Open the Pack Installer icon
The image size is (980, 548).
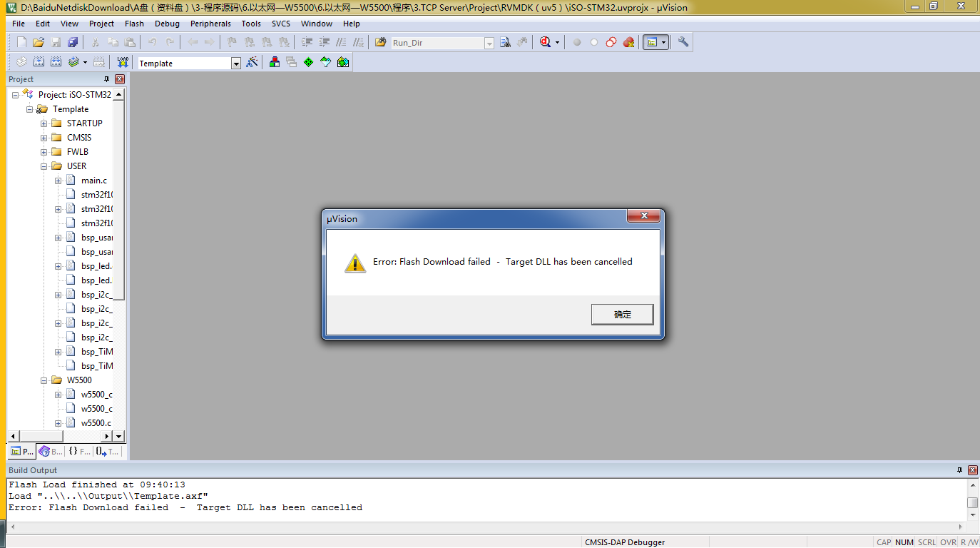click(x=343, y=63)
